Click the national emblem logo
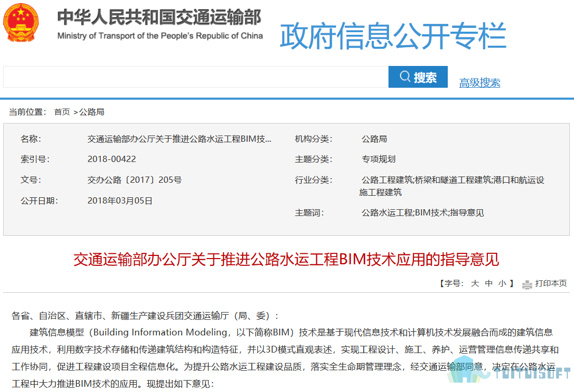The width and height of the screenshot is (574, 392). pyautogui.click(x=21, y=23)
